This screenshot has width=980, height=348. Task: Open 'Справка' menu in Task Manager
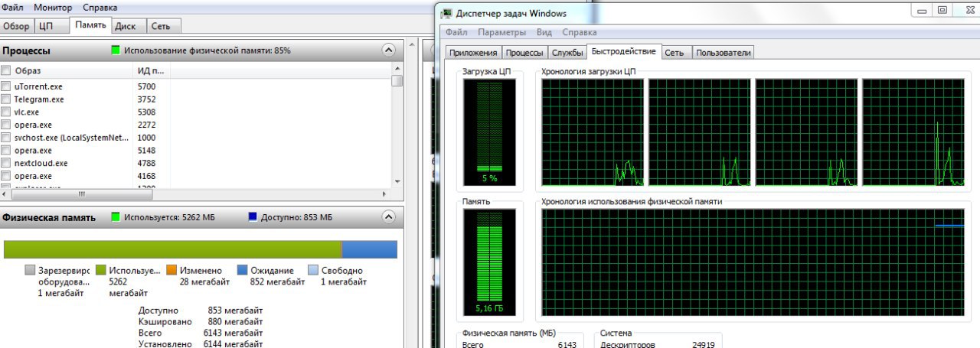(580, 32)
